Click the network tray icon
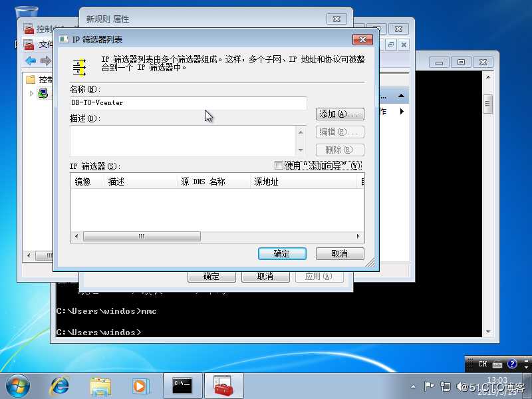The image size is (532, 399). [445, 386]
